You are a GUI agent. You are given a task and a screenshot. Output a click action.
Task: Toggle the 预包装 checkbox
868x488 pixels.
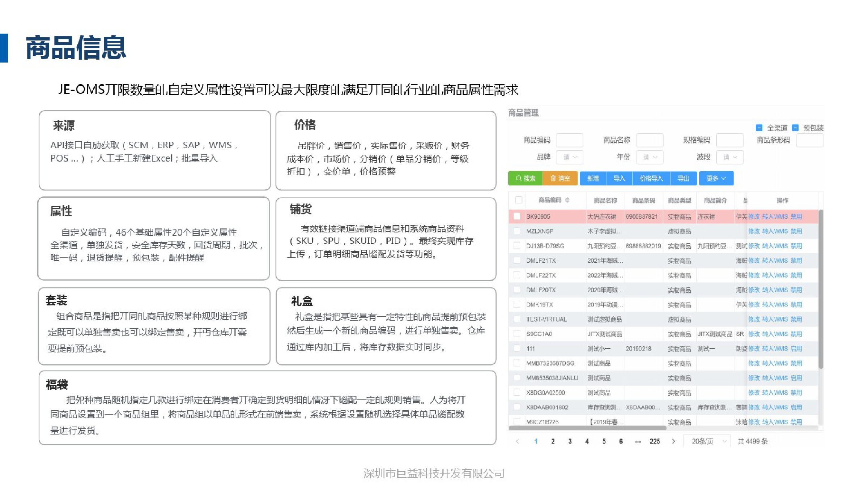coord(795,128)
